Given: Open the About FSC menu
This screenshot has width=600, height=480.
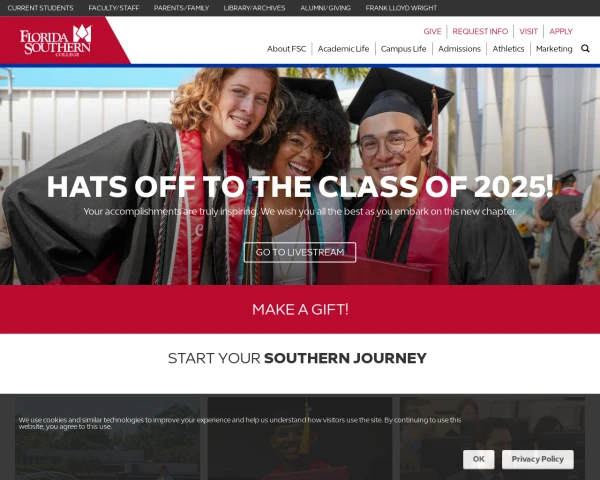Looking at the screenshot, I should [286, 49].
